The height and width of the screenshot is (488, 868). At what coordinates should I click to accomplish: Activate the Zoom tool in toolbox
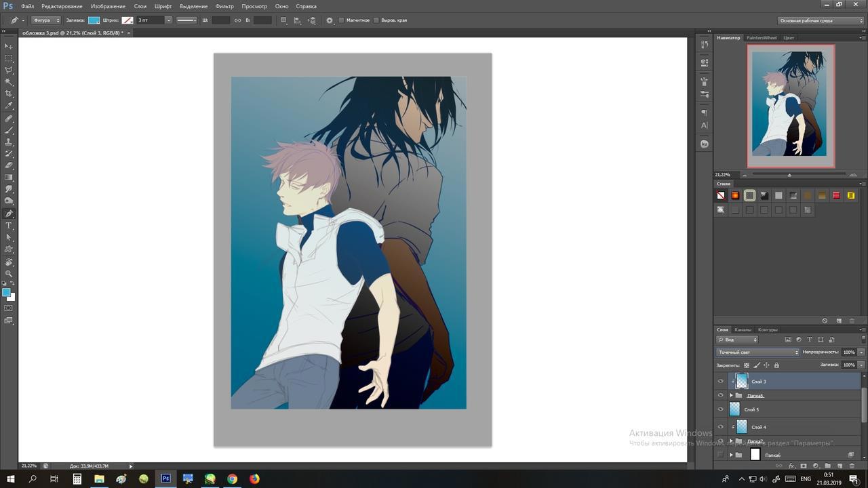(x=9, y=273)
